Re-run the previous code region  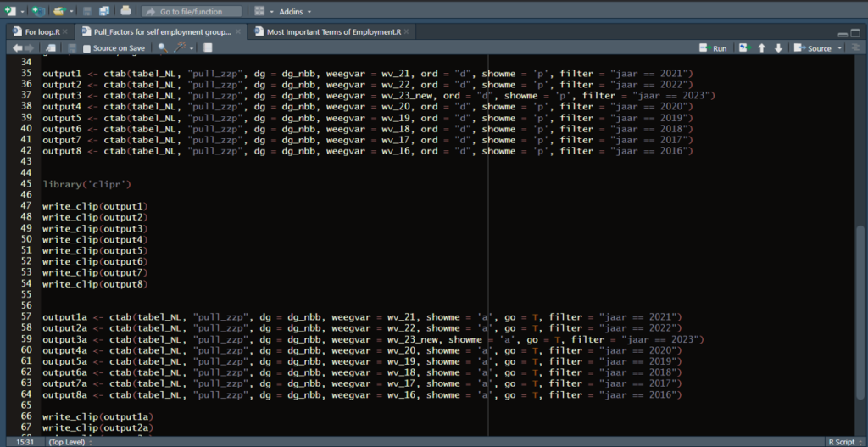(x=745, y=48)
